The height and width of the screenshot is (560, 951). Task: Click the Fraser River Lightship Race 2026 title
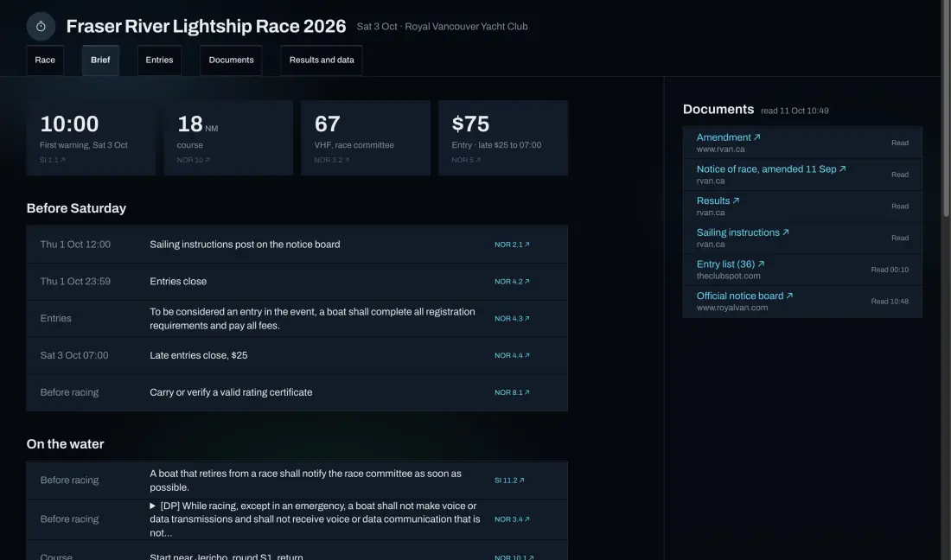tap(207, 26)
